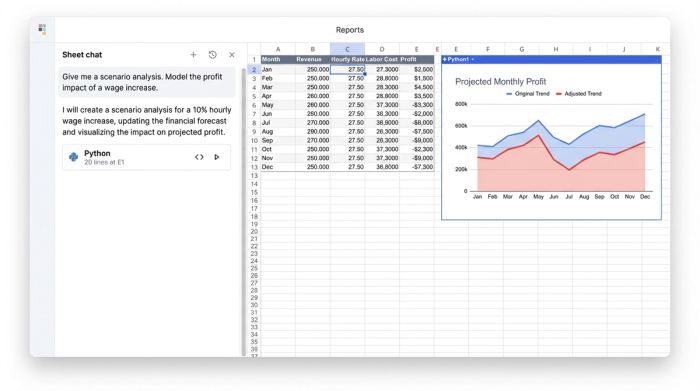This screenshot has width=700, height=391.
Task: View code of the Python block
Action: click(199, 157)
